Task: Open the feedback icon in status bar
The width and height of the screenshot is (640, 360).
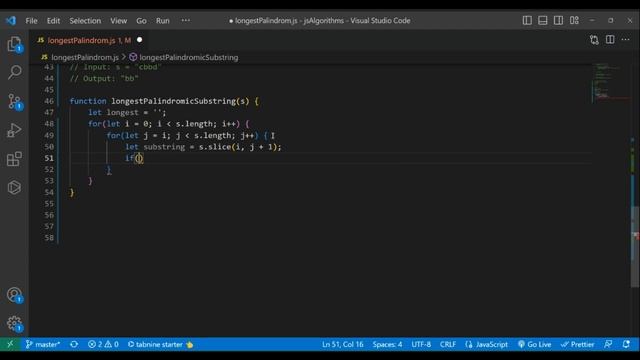Action: coord(608,344)
